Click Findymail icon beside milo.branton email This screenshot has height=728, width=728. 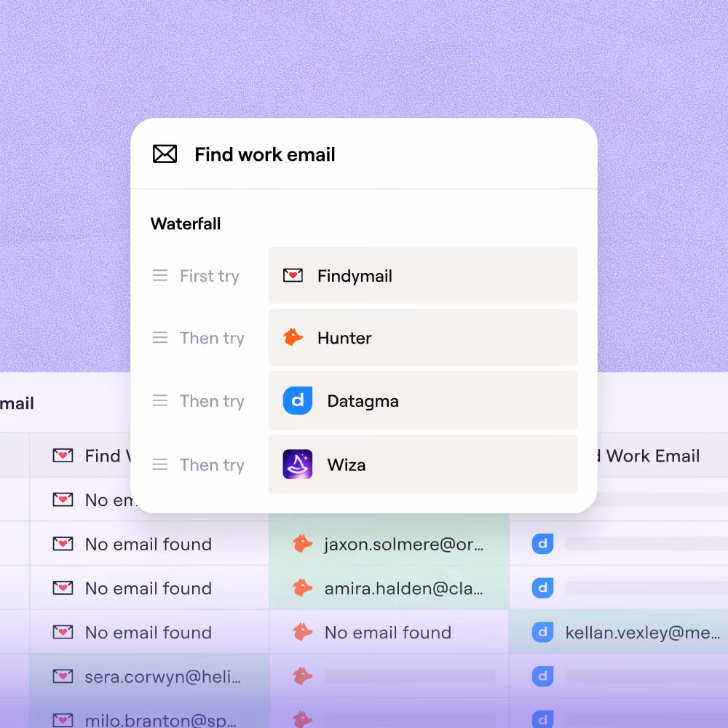coord(63,720)
